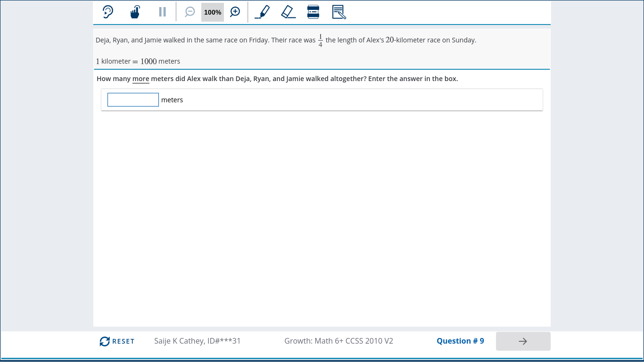644x362 pixels.
Task: Click the underlined word more in question
Action: [141, 79]
